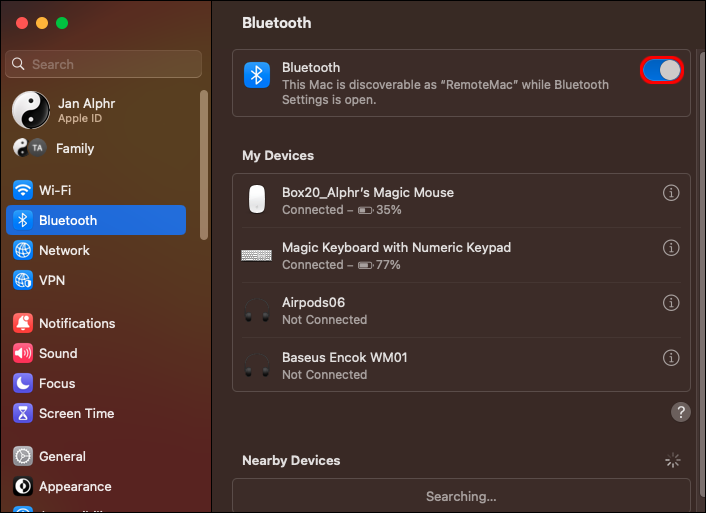Show info for Airpods06
706x513 pixels.
coord(671,303)
